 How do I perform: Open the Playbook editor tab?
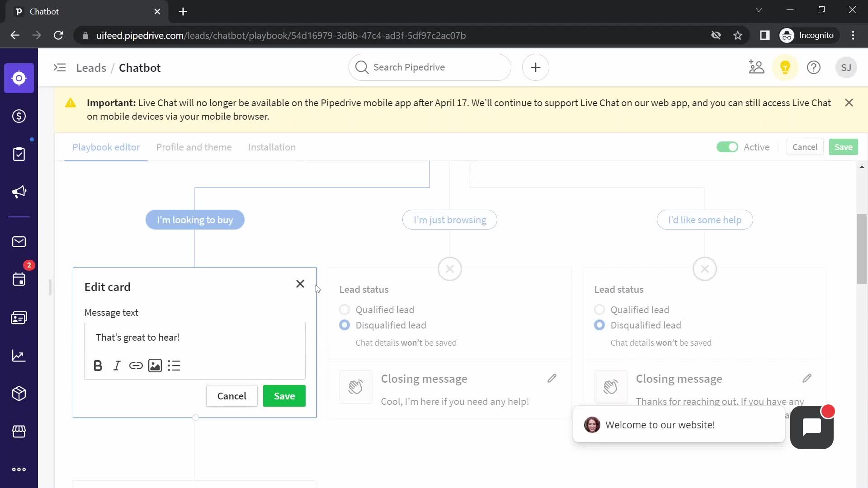[106, 147]
